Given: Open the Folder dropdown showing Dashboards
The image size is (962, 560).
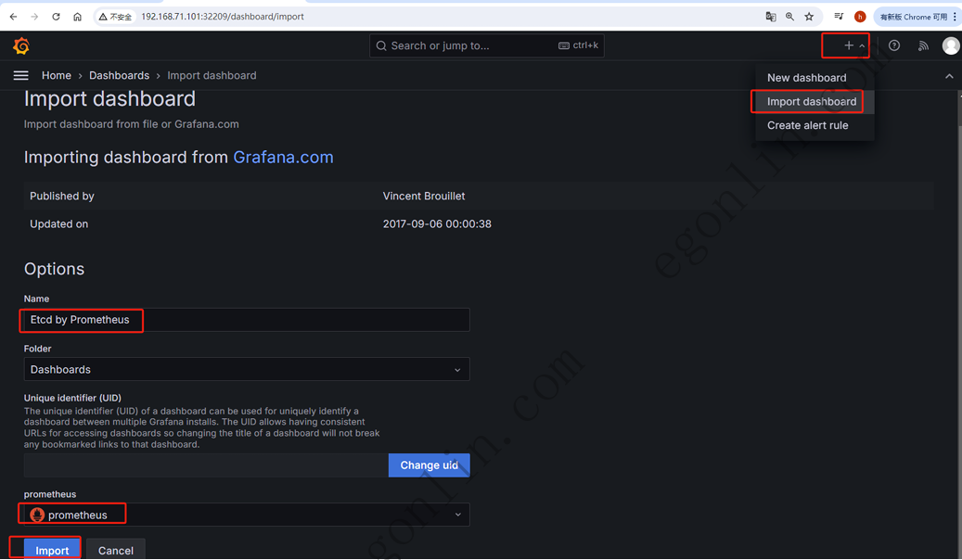Looking at the screenshot, I should tap(247, 369).
